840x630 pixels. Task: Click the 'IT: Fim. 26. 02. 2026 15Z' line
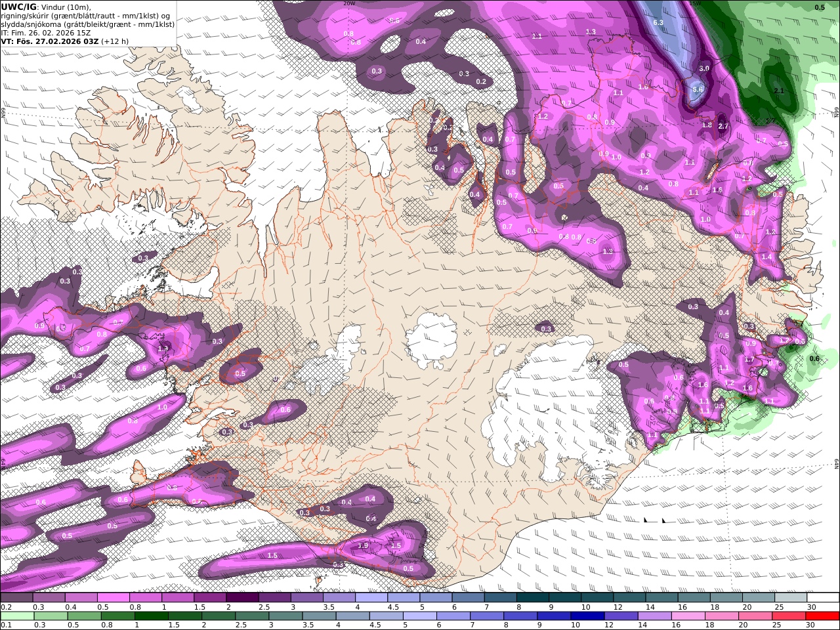45,33
